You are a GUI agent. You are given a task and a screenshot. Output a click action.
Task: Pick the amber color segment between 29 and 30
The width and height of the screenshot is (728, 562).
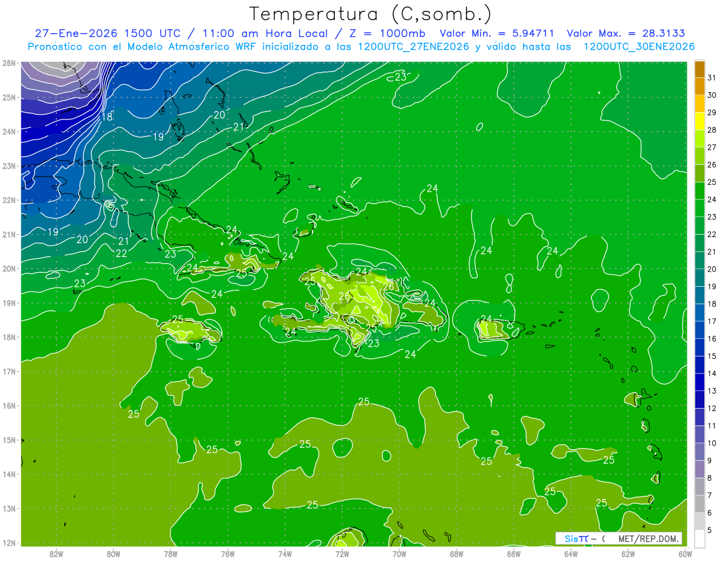(x=699, y=104)
